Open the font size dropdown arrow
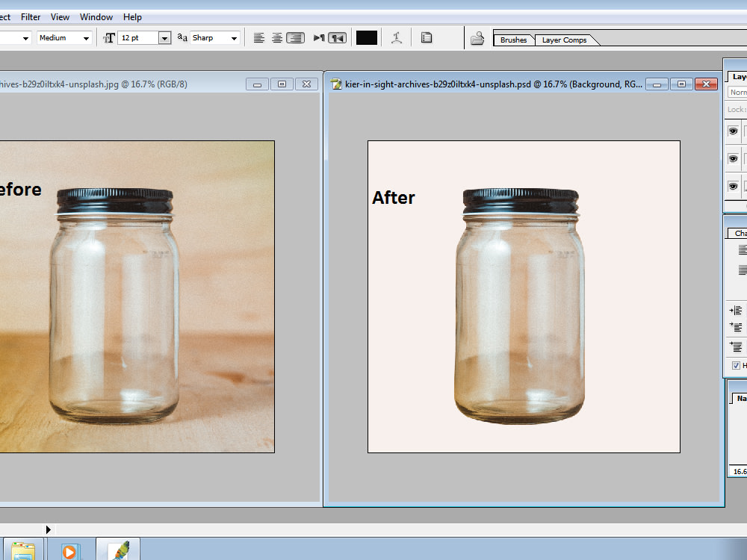747x560 pixels. [164, 38]
